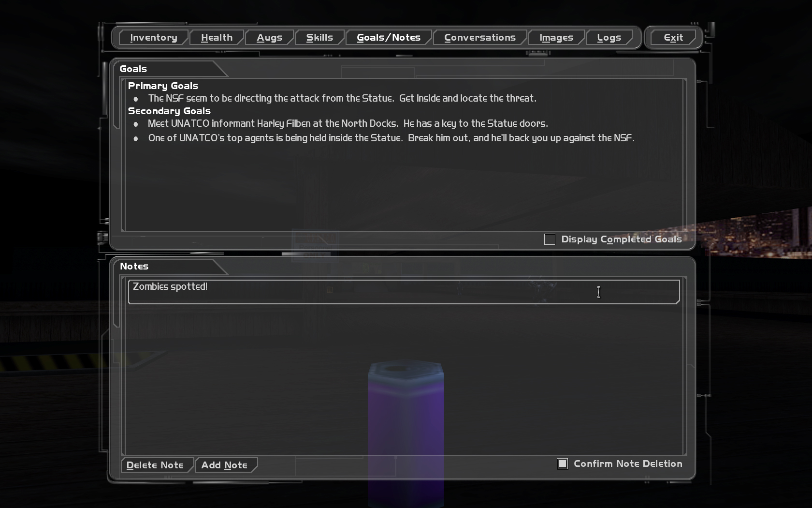The image size is (812, 508).
Task: Click the goal about the held UNATCO agent
Action: (391, 138)
